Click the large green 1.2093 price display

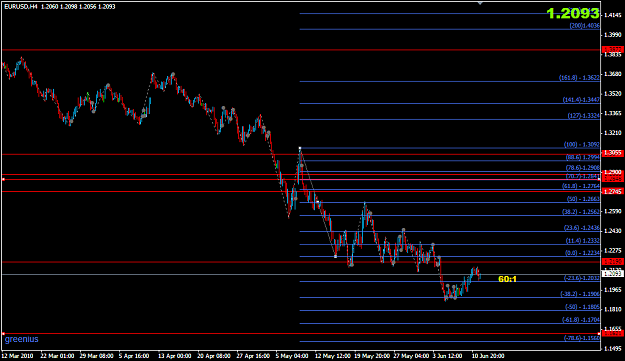point(573,14)
